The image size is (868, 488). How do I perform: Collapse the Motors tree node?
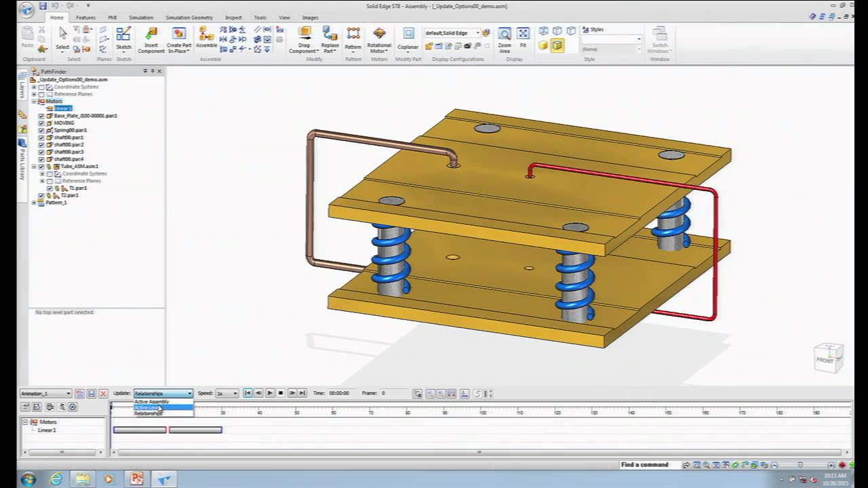click(x=34, y=101)
